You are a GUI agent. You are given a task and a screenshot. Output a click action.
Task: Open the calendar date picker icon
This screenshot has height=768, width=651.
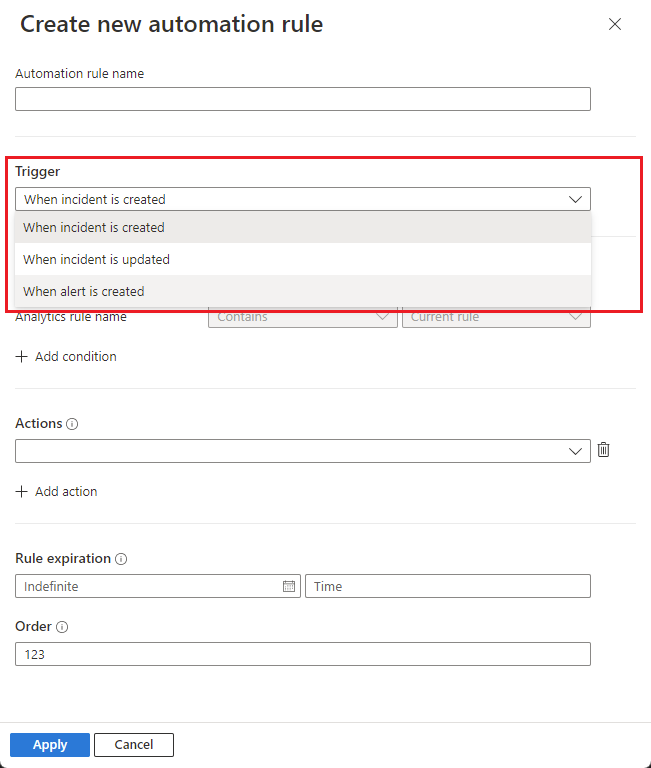289,586
